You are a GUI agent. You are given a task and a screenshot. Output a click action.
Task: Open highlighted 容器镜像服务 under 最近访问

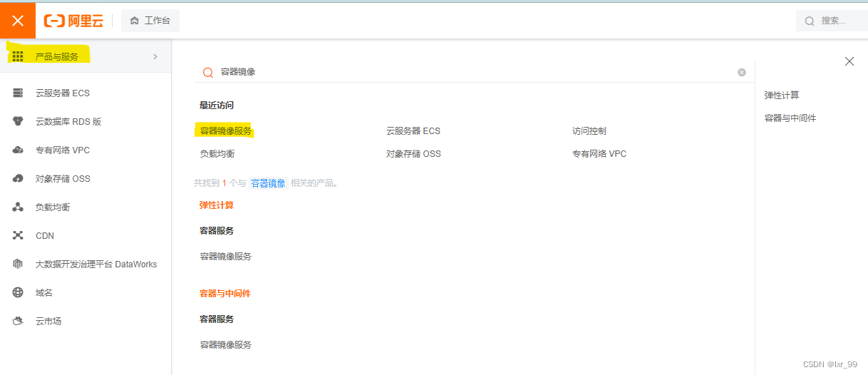tap(225, 131)
